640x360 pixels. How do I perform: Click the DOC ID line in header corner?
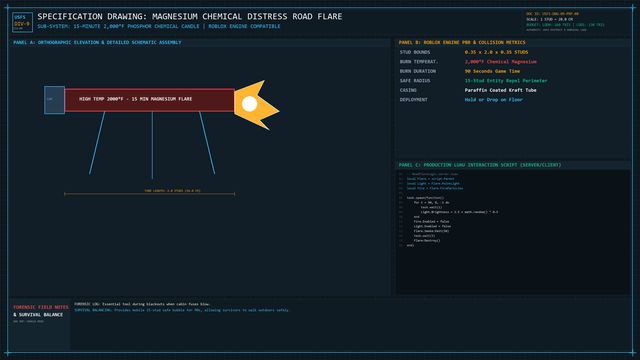[x=552, y=14]
